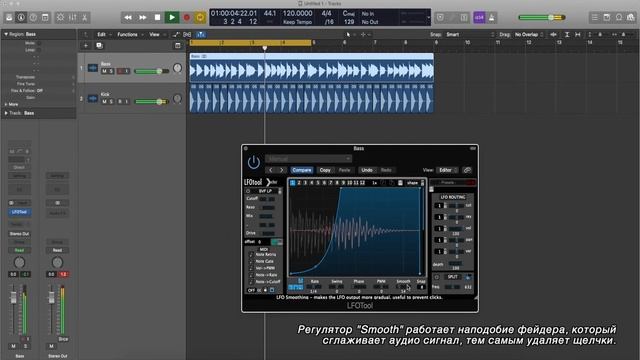Toggle Show Flex button
The height and width of the screenshot is (360, 640).
coord(187,35)
